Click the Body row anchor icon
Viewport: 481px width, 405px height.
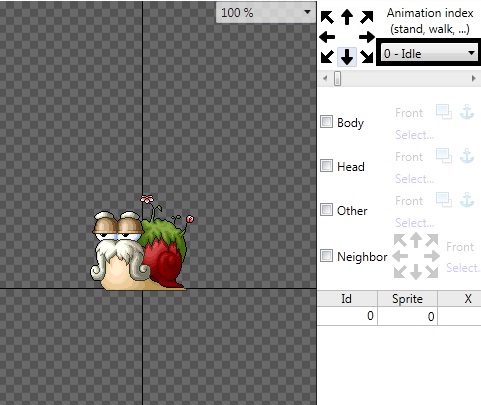tap(467, 112)
